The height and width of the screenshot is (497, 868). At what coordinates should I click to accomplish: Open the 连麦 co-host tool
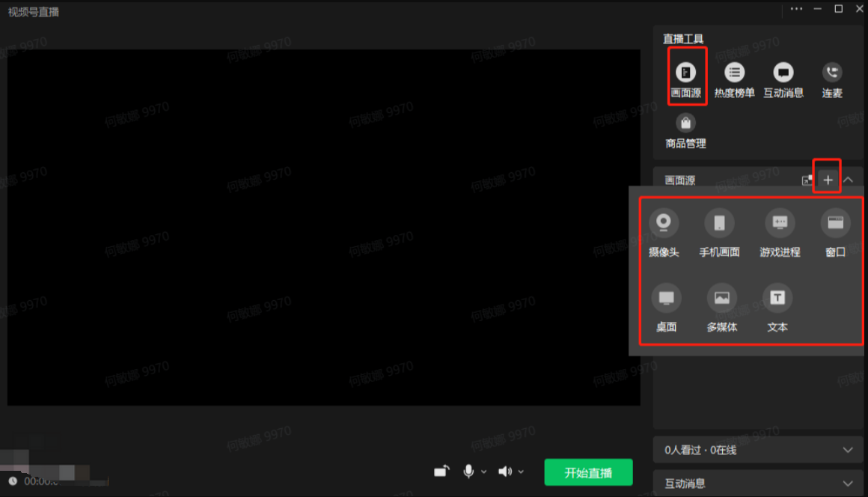coord(832,79)
